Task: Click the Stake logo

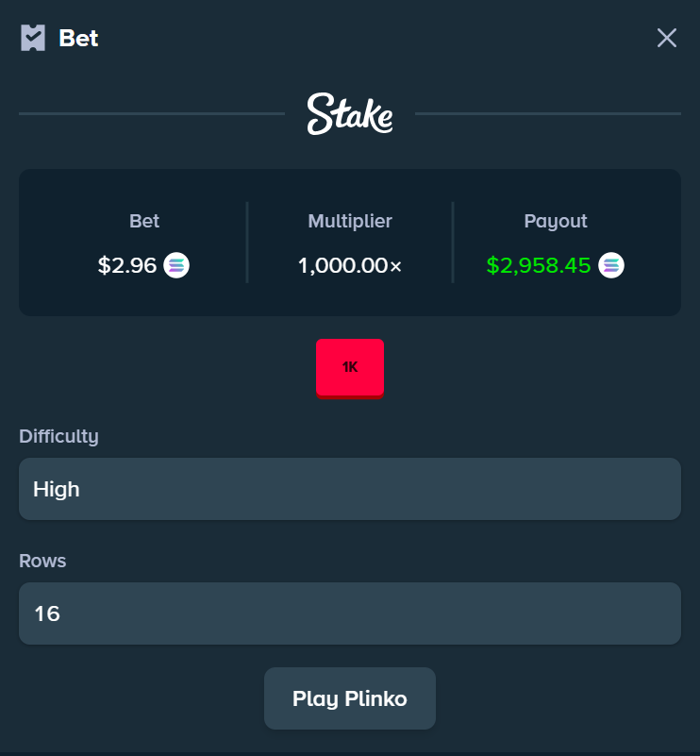Action: pos(350,113)
